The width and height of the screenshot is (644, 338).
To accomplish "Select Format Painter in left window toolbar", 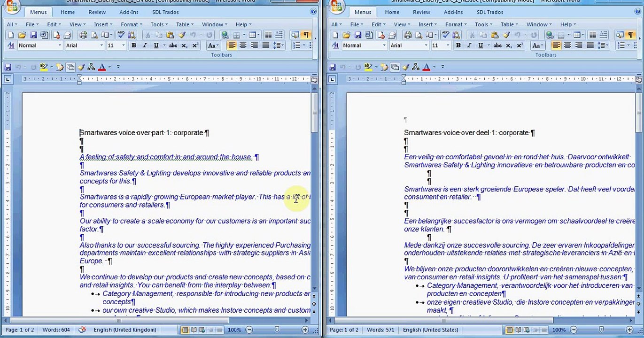I will (181, 35).
